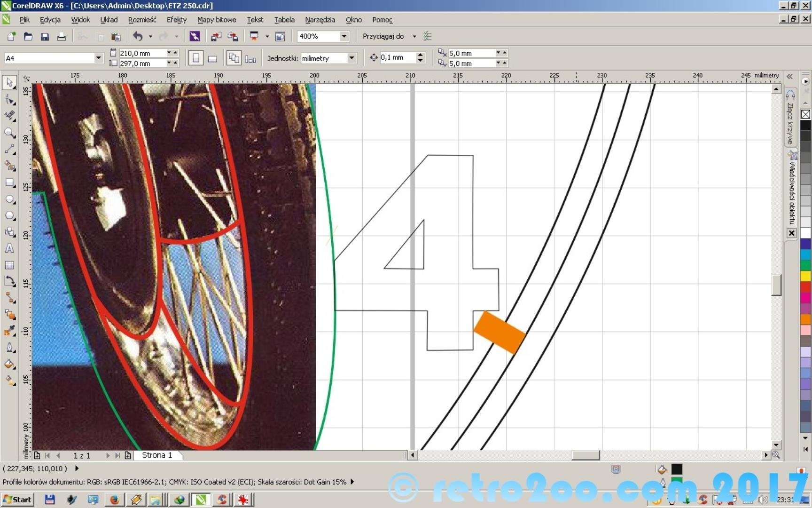Viewport: 812px width, 508px height.
Task: Select the Table tool
Action: (9, 265)
